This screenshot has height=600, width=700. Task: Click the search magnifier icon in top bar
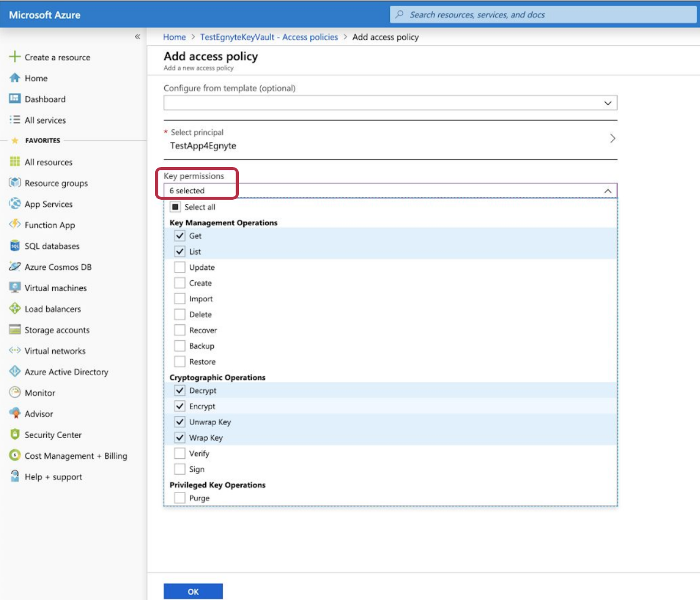click(399, 14)
